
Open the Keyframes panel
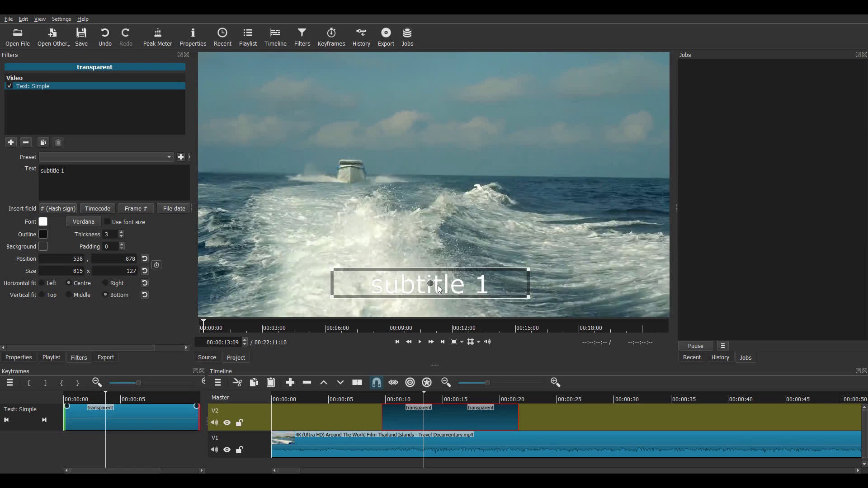pos(331,36)
